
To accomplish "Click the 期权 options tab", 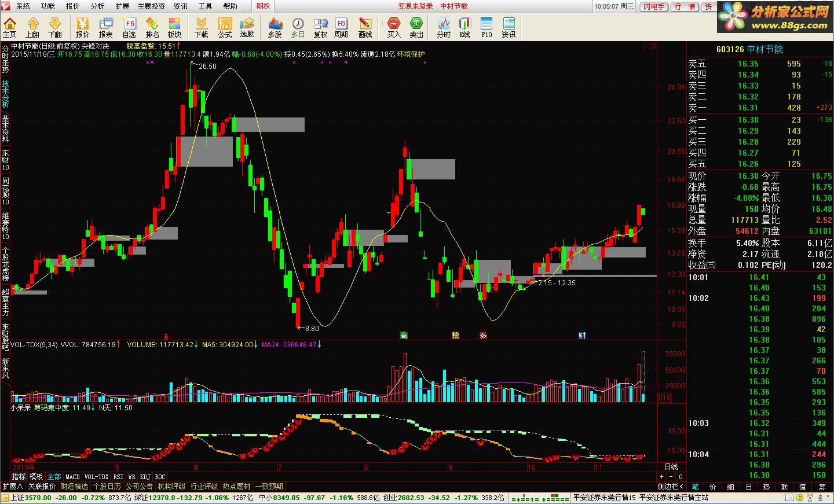I will click(263, 6).
